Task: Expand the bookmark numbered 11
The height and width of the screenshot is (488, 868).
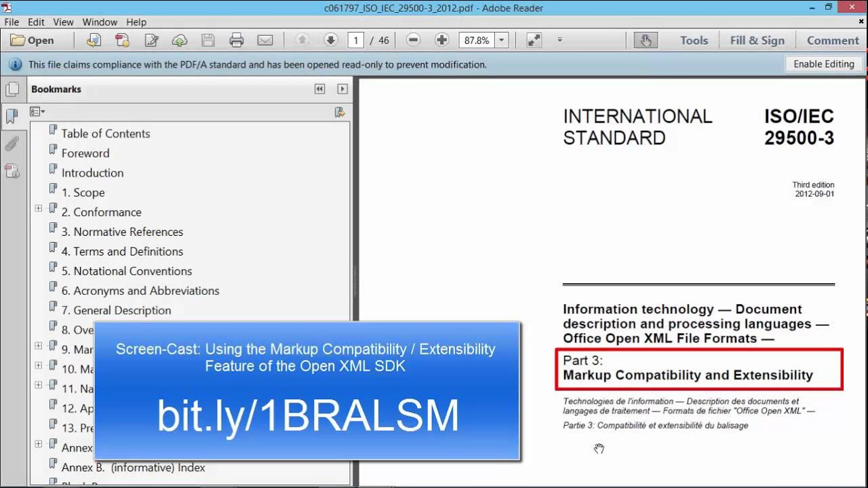Action: [39, 385]
